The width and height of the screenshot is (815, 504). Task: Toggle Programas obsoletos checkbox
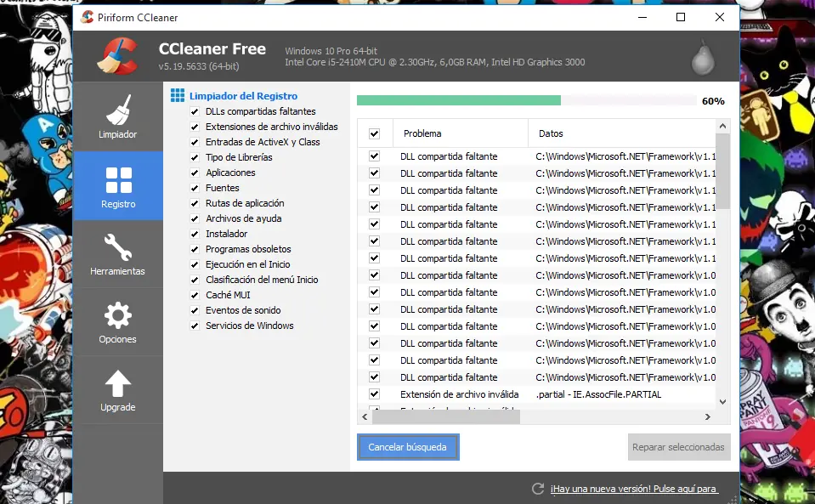click(195, 249)
